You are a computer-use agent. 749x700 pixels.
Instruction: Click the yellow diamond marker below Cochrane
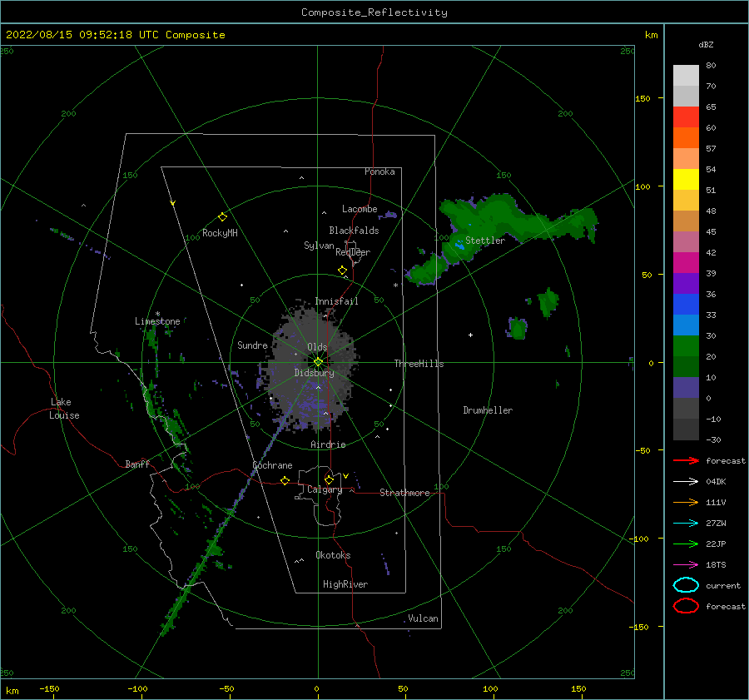(285, 480)
